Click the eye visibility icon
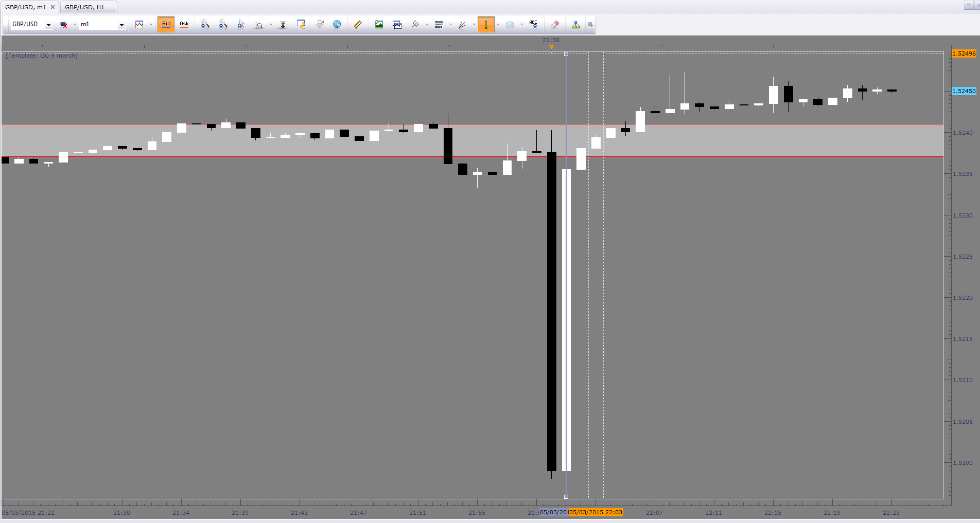The image size is (980, 523). click(x=320, y=25)
